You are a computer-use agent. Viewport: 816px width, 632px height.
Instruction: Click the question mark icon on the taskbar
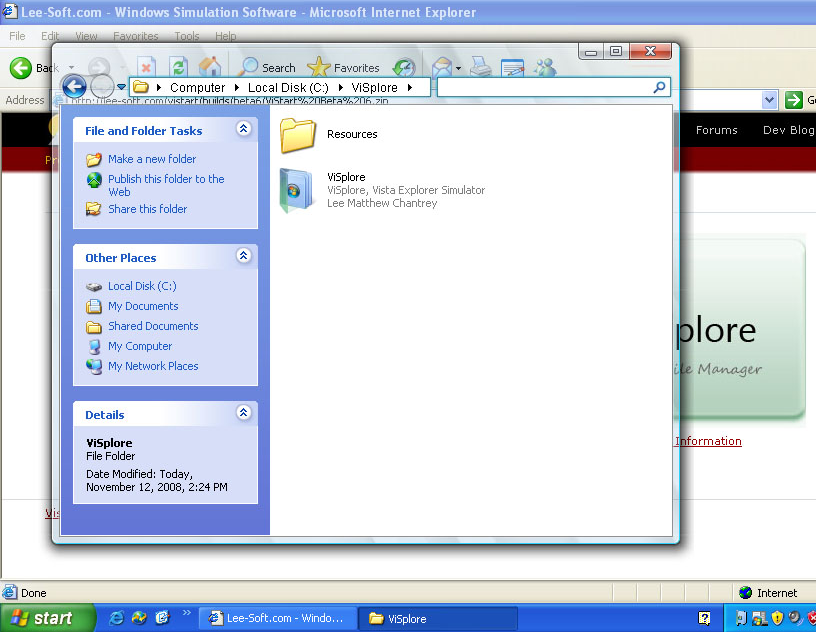[704, 618]
